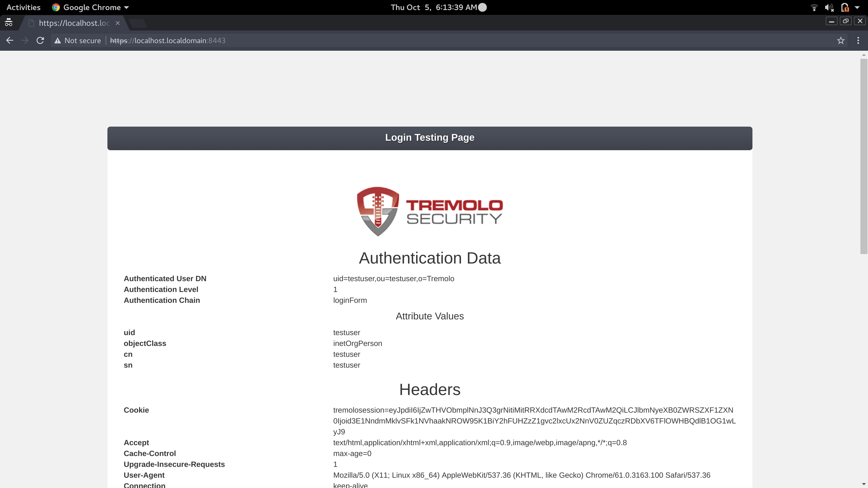Click the browser back arrow

pos(10,40)
